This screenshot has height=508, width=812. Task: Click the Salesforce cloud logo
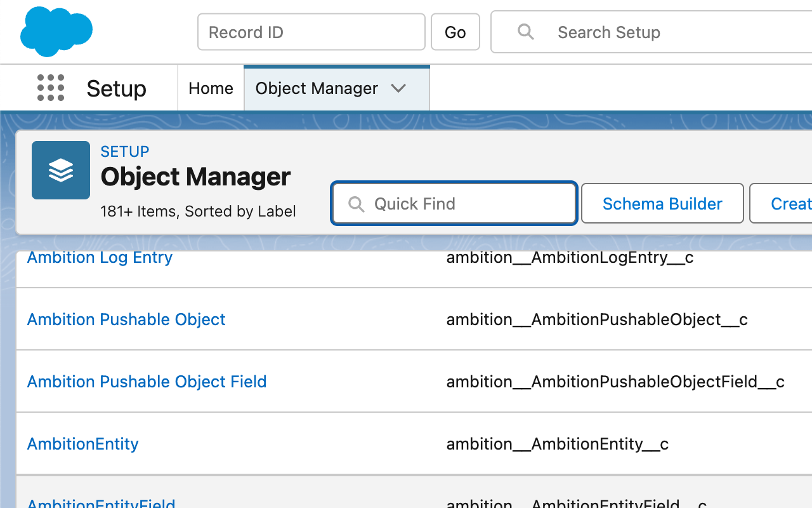click(56, 31)
